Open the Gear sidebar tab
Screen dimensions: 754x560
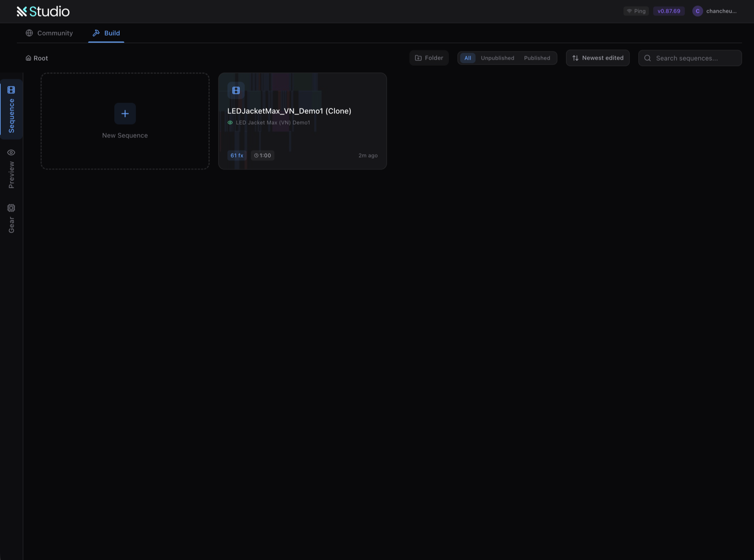11,218
